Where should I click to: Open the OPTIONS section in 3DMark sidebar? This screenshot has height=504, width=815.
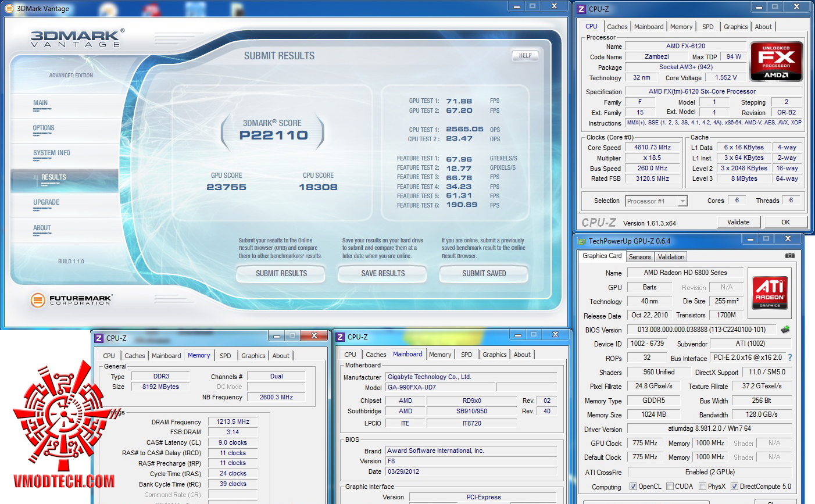pyautogui.click(x=44, y=128)
